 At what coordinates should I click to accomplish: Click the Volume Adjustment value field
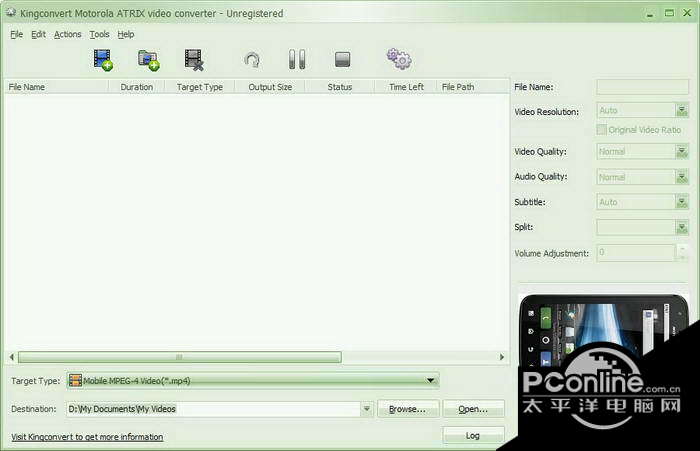click(636, 253)
